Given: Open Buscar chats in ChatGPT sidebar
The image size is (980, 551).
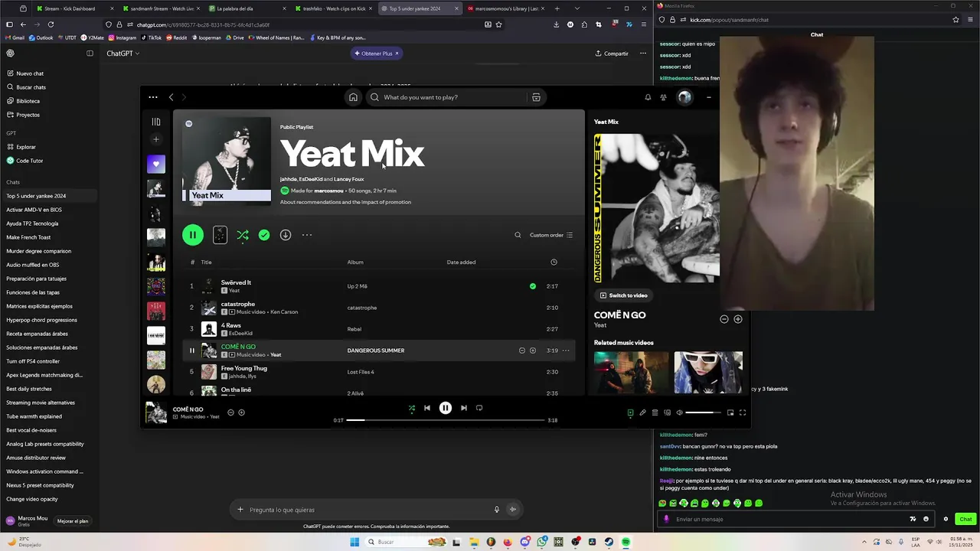Looking at the screenshot, I should point(31,87).
